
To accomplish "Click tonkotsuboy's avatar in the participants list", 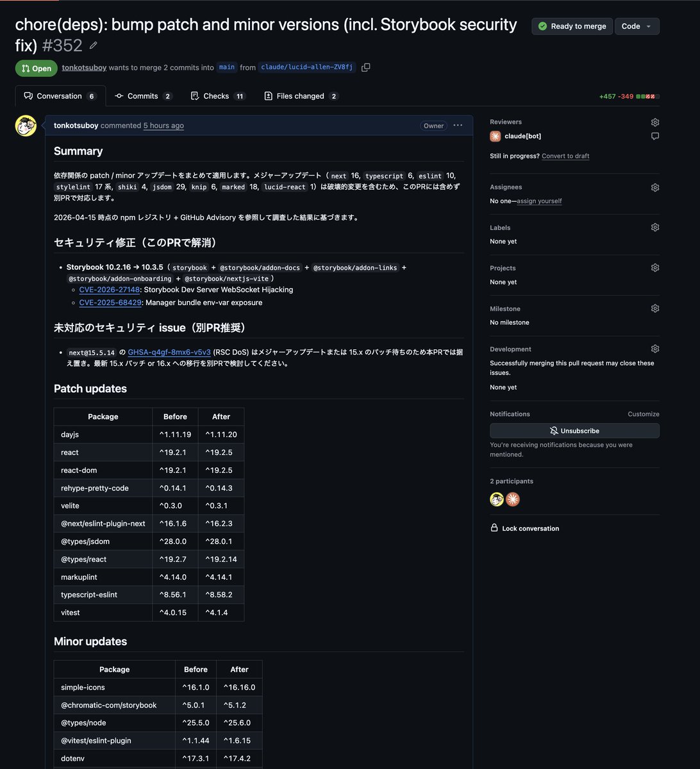I will pyautogui.click(x=497, y=499).
